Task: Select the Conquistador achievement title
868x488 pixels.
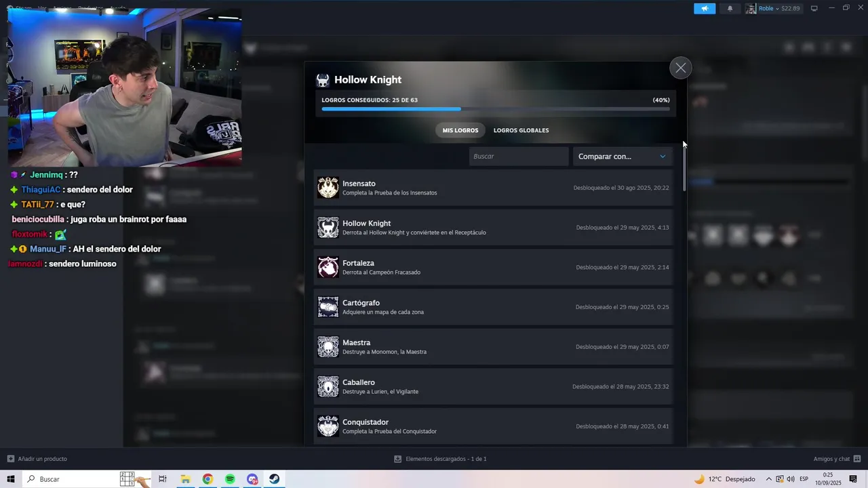Action: [x=366, y=422]
